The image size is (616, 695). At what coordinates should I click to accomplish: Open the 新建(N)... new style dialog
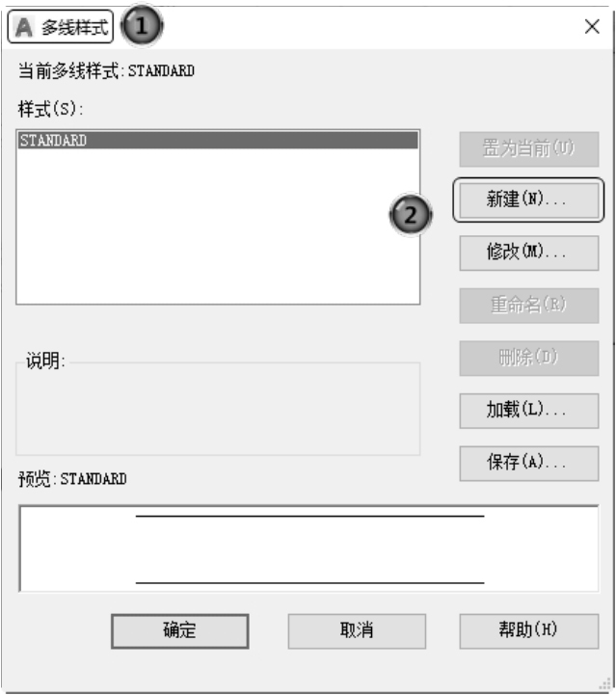pos(529,200)
